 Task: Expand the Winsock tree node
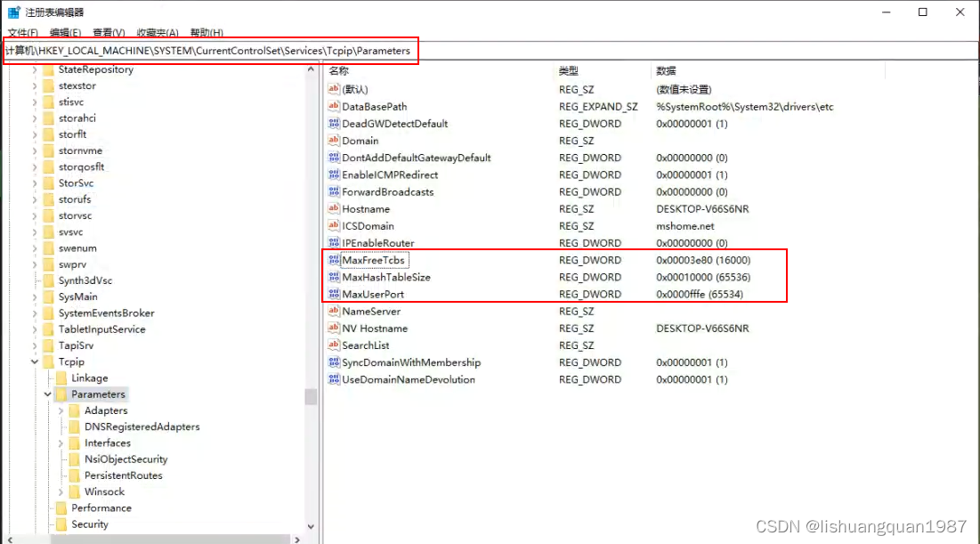pyautogui.click(x=61, y=492)
